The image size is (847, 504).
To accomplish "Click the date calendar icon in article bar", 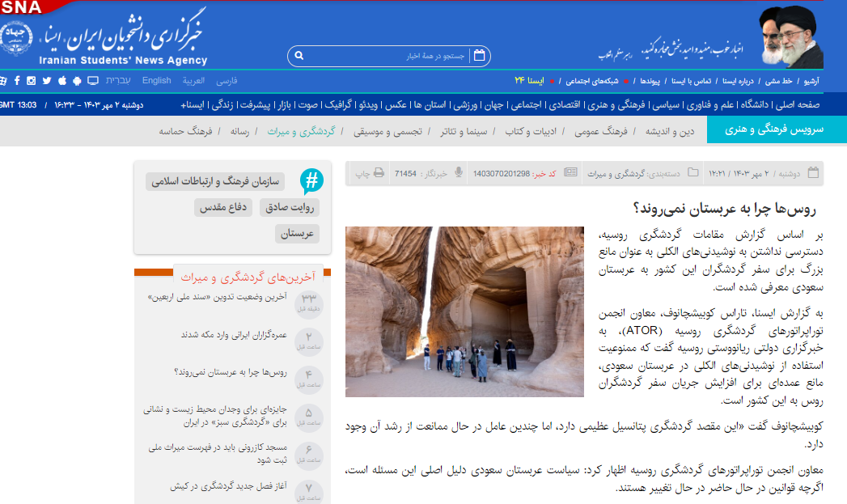I will 813,172.
